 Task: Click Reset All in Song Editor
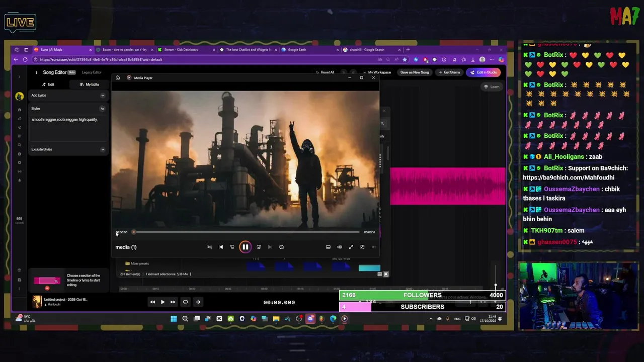tap(325, 72)
